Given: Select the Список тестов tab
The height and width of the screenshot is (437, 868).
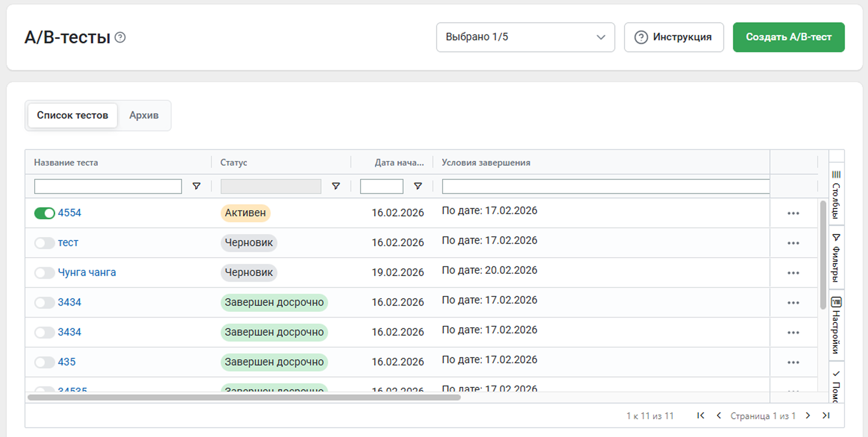Looking at the screenshot, I should (x=73, y=115).
